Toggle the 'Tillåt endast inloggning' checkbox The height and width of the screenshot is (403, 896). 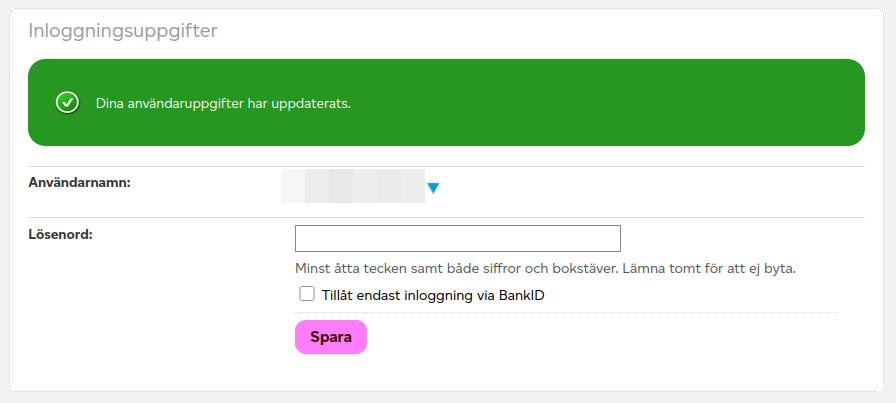(306, 295)
